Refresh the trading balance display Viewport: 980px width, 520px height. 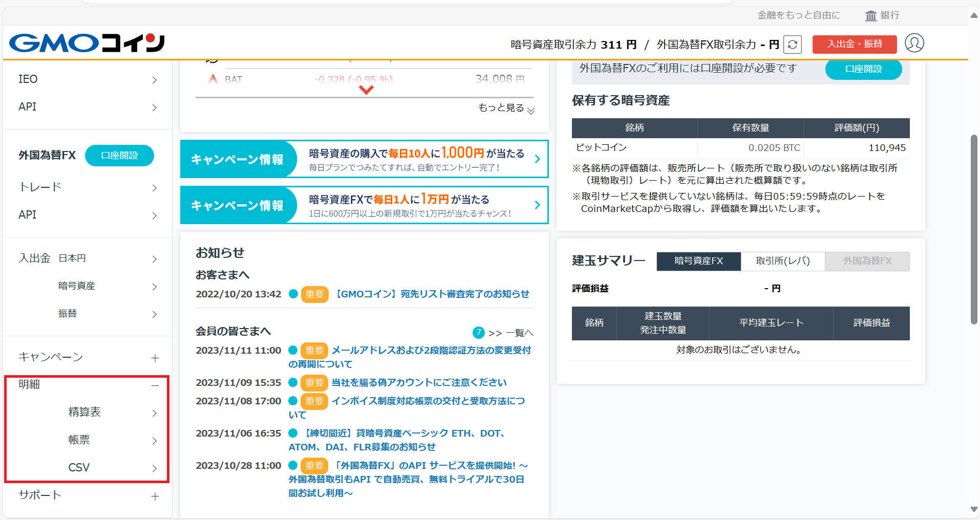792,45
